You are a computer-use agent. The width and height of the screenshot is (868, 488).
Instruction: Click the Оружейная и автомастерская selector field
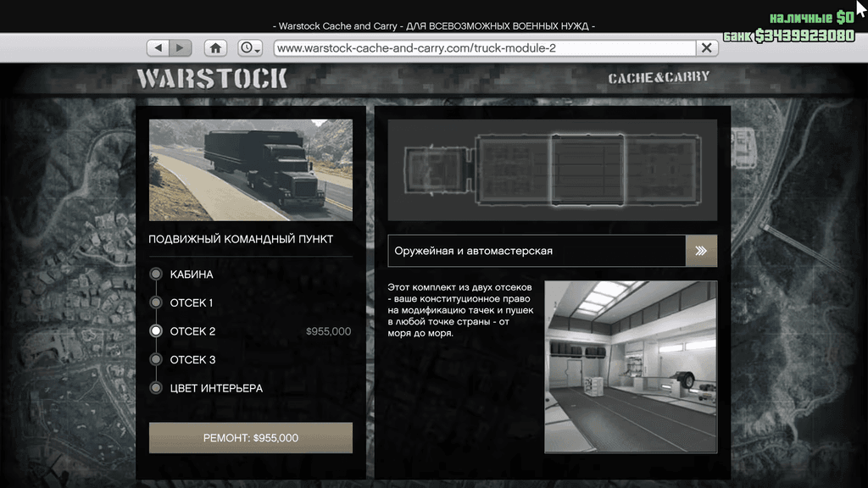[x=537, y=251]
